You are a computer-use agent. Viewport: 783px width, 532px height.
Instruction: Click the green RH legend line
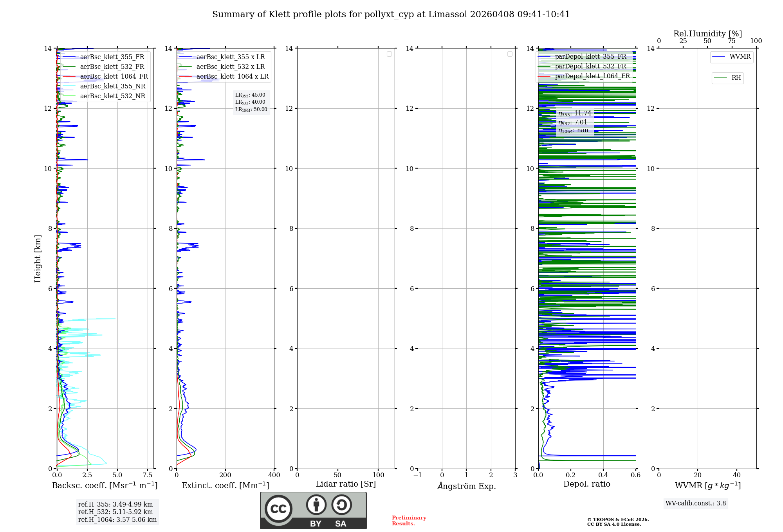click(720, 78)
